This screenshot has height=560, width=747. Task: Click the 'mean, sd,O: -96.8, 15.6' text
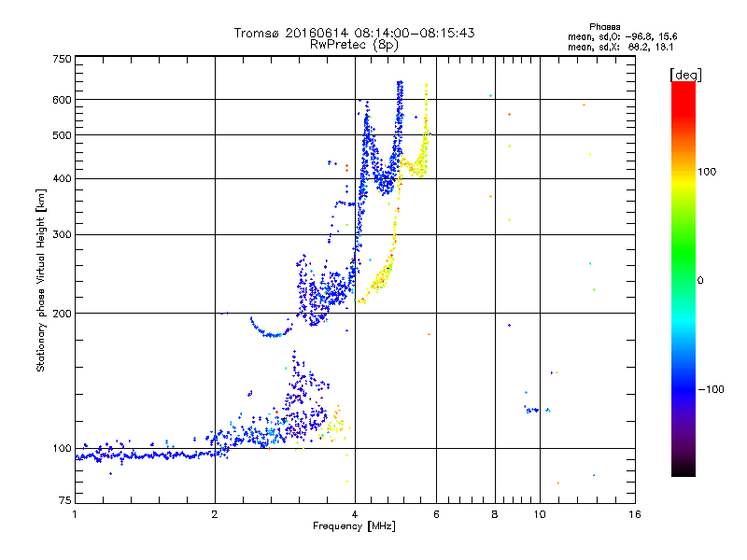click(x=622, y=36)
